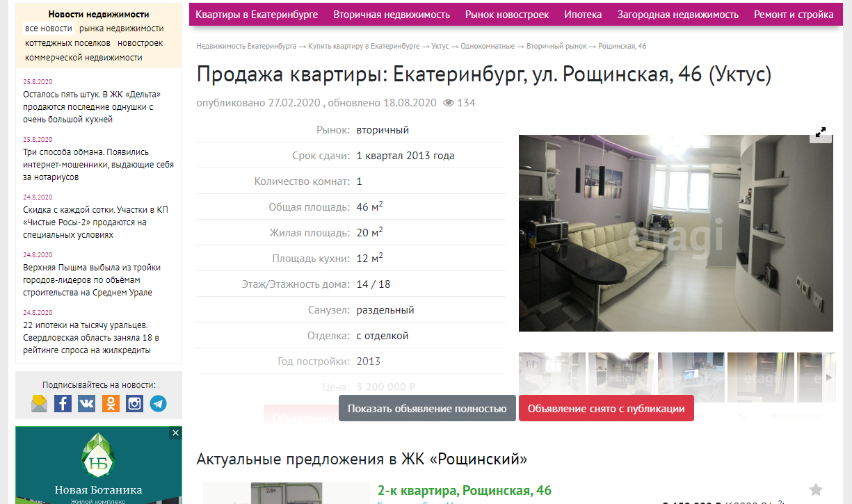
Task: Click breadcrumb Рощинская, 46
Action: [x=622, y=47]
